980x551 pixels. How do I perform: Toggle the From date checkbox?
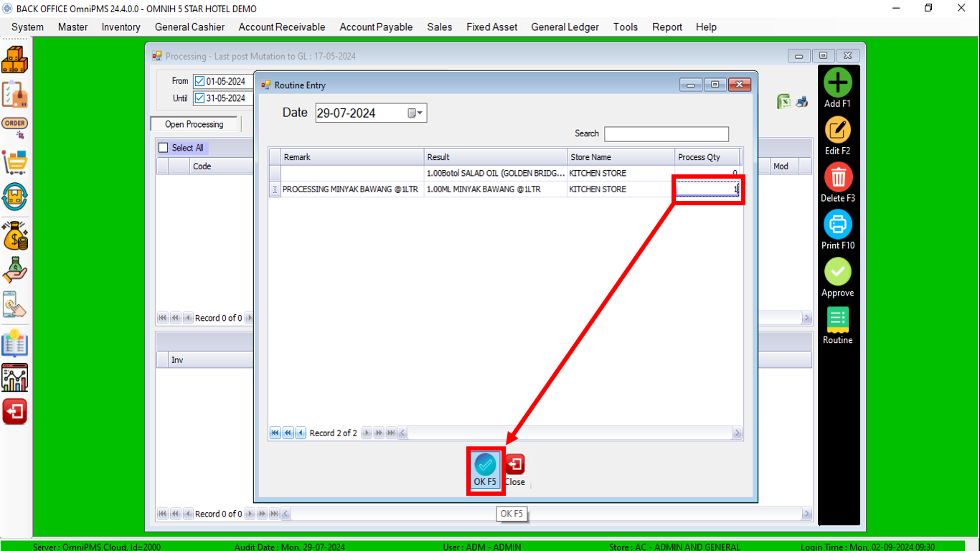pos(199,81)
